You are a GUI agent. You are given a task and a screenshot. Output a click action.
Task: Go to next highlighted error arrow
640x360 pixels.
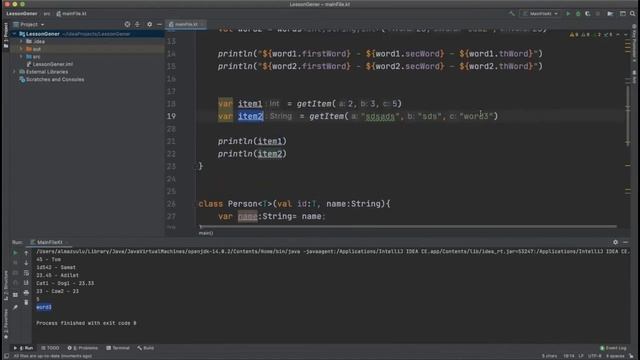(625, 35)
